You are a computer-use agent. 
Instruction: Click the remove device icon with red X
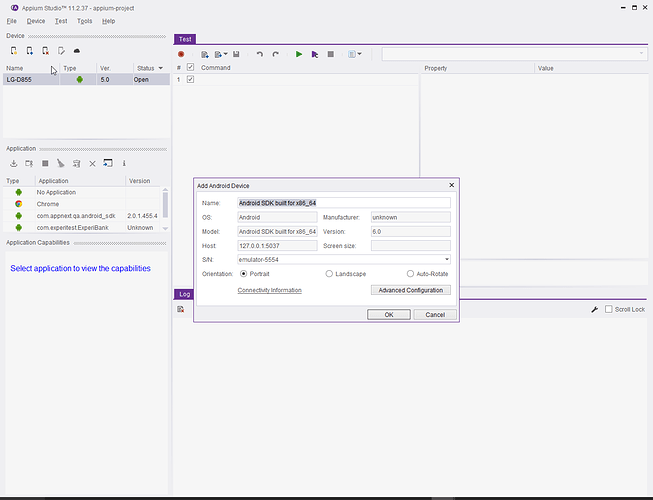[x=45, y=50]
